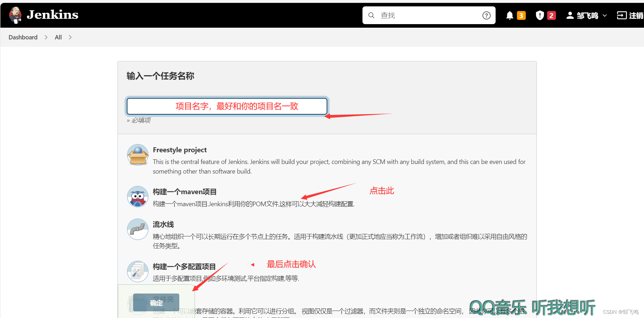This screenshot has height=318, width=644.
Task: Click 适用于多配置项目 description text
Action: coord(226,278)
